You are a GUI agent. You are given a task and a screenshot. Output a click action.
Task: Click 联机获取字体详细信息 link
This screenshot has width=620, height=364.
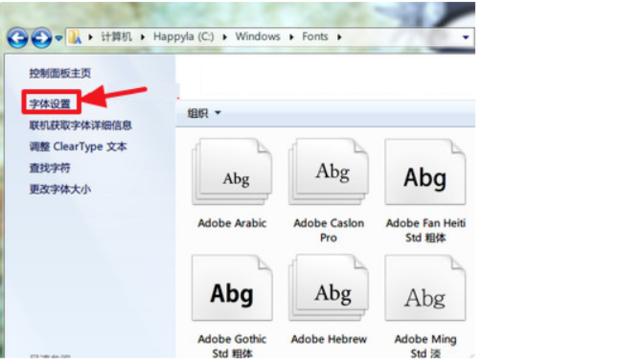(80, 125)
